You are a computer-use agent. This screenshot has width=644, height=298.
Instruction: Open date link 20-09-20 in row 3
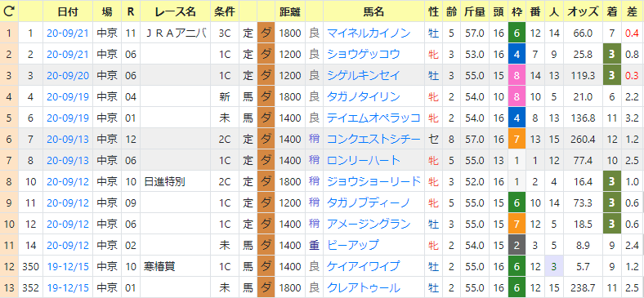(68, 76)
